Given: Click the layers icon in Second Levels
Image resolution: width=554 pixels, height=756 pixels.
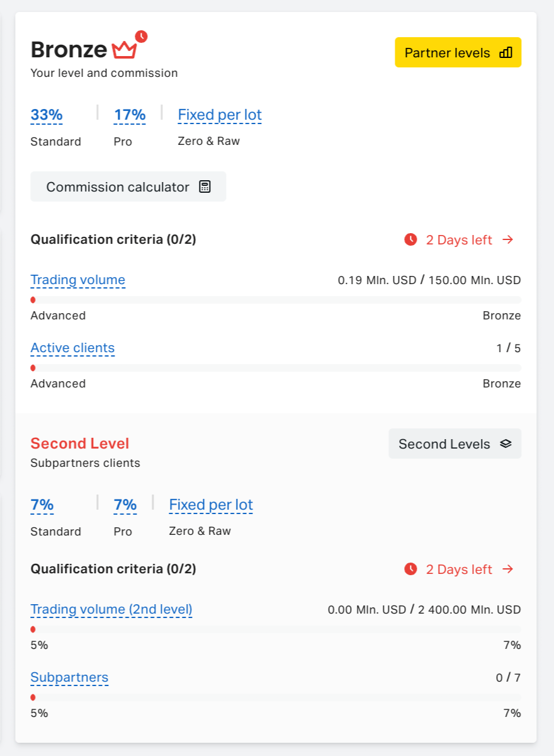Looking at the screenshot, I should click(x=506, y=444).
